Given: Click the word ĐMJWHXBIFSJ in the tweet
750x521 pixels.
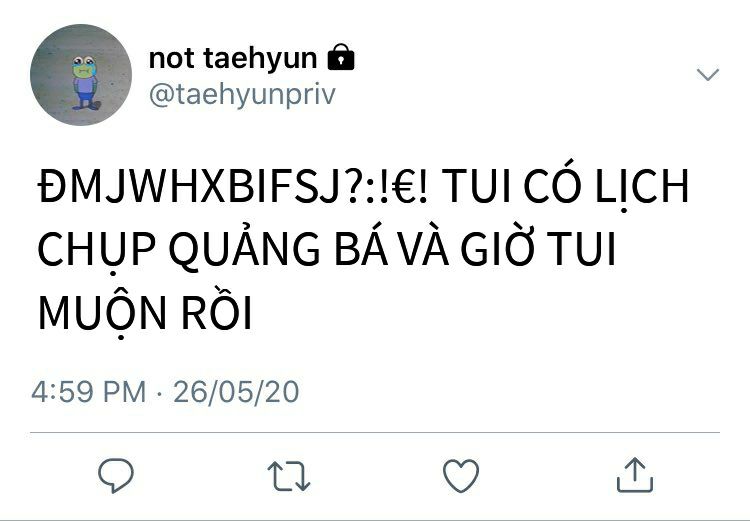Looking at the screenshot, I should tap(189, 187).
